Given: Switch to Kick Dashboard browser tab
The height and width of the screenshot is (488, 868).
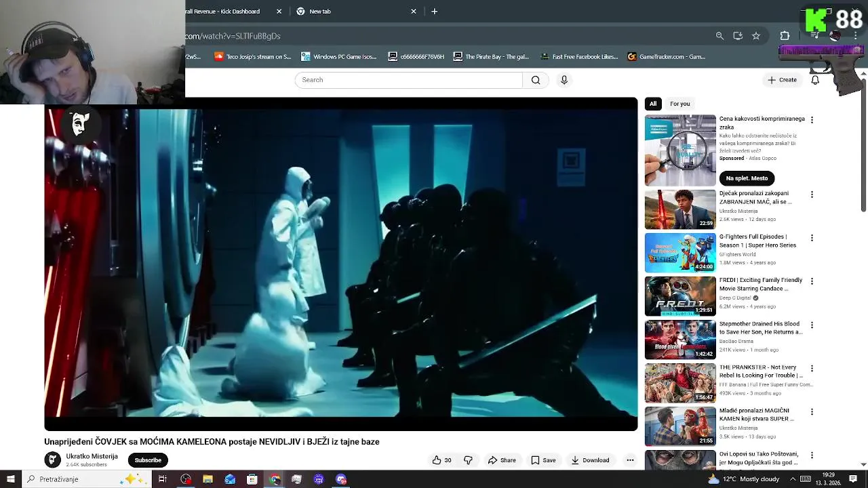Looking at the screenshot, I should [227, 12].
